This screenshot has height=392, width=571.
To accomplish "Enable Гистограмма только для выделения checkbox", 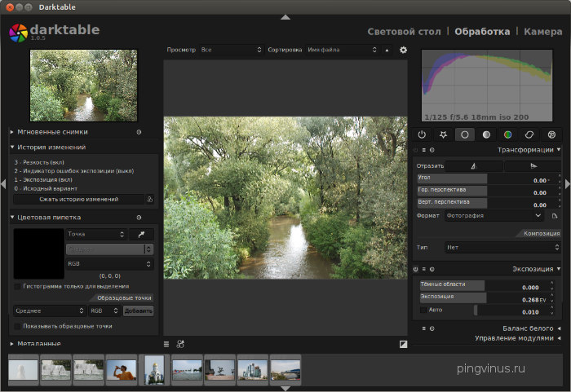I will [18, 286].
